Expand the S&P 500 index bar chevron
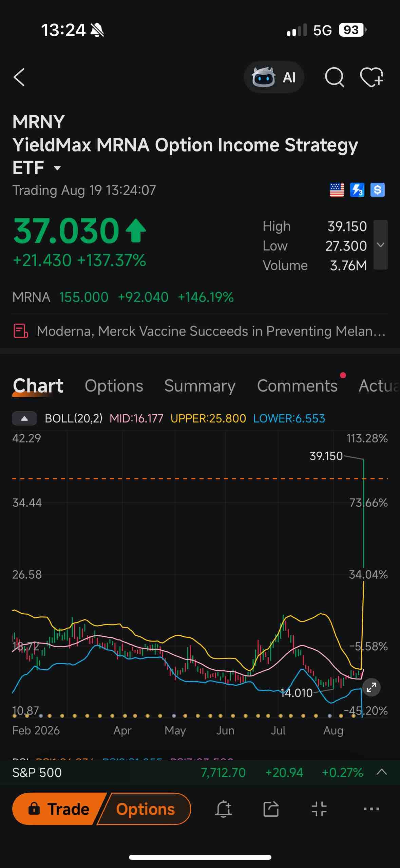The width and height of the screenshot is (400, 868). coord(382,772)
